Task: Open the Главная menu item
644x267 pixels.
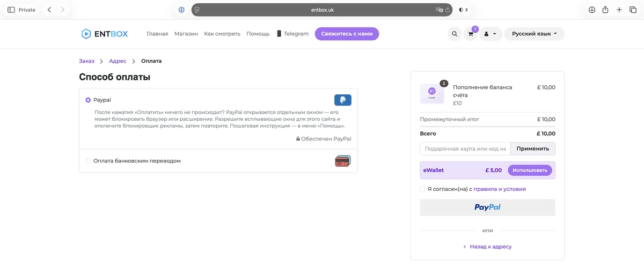Action: click(x=157, y=34)
